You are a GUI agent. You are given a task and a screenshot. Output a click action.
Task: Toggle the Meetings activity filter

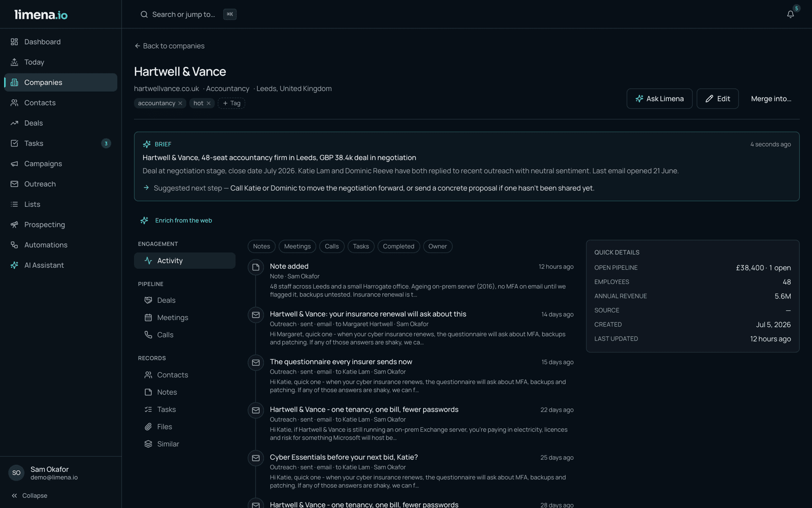click(x=297, y=246)
